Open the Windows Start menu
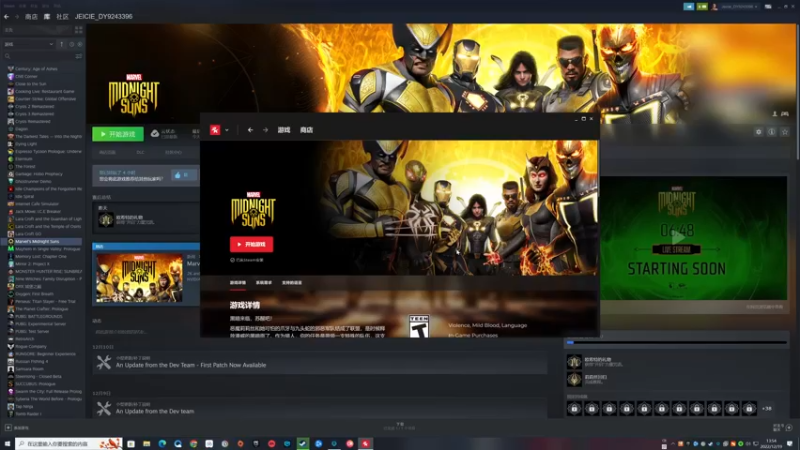800x450 pixels. point(7,444)
